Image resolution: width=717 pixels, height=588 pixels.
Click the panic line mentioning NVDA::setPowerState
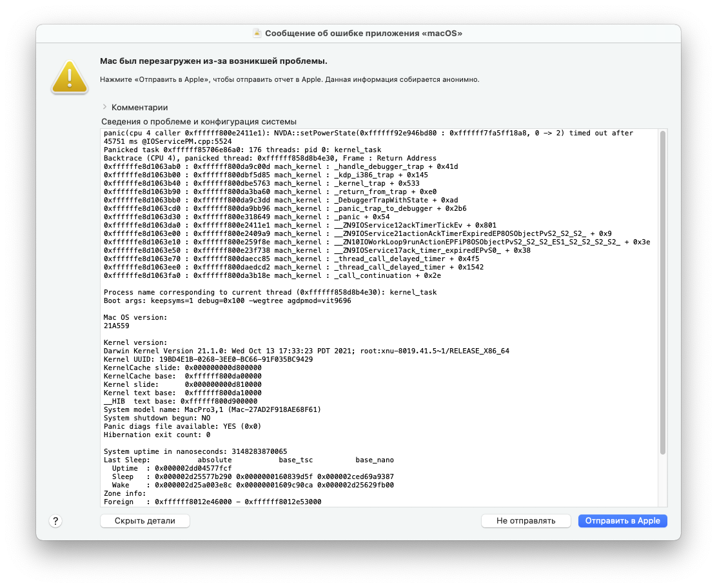(x=368, y=133)
